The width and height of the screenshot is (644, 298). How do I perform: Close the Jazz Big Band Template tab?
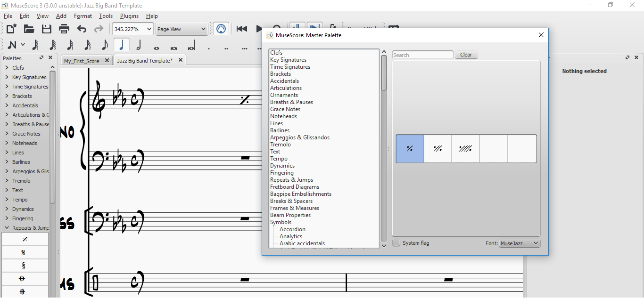pos(180,61)
